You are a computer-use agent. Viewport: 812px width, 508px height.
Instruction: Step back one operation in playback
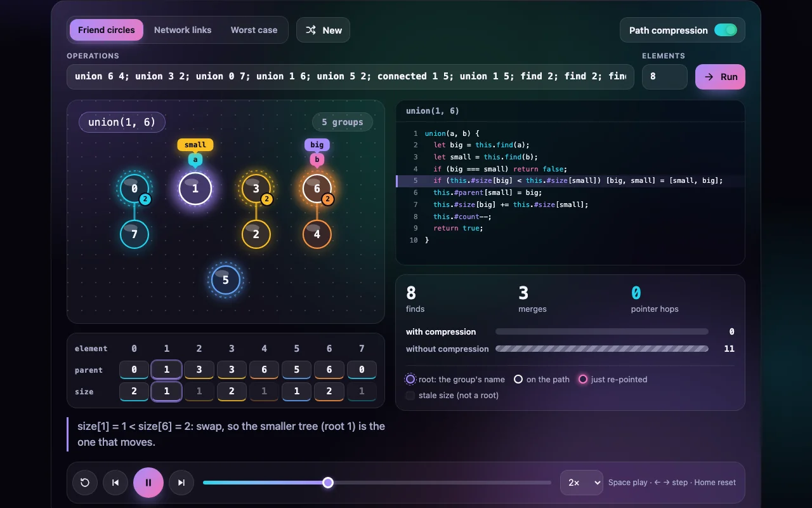[x=115, y=483]
